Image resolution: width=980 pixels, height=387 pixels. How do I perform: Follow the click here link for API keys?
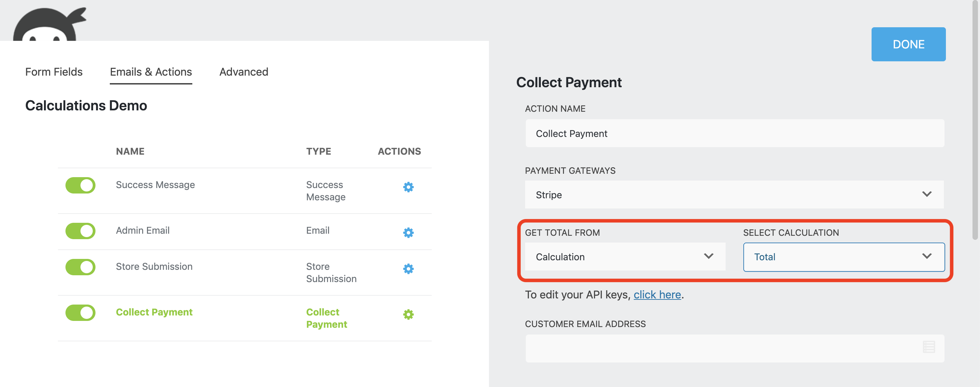click(x=657, y=294)
